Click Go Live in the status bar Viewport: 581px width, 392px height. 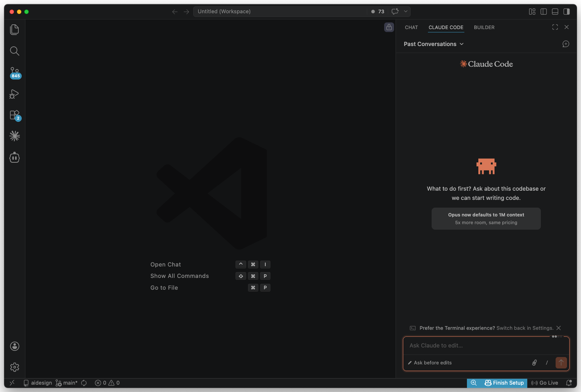tap(545, 383)
